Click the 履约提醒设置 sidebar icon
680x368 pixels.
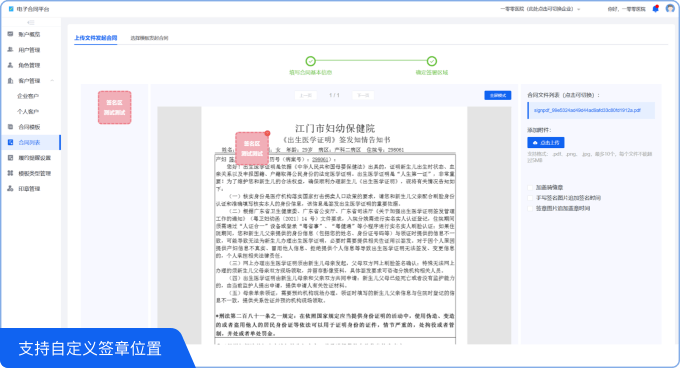click(10, 158)
